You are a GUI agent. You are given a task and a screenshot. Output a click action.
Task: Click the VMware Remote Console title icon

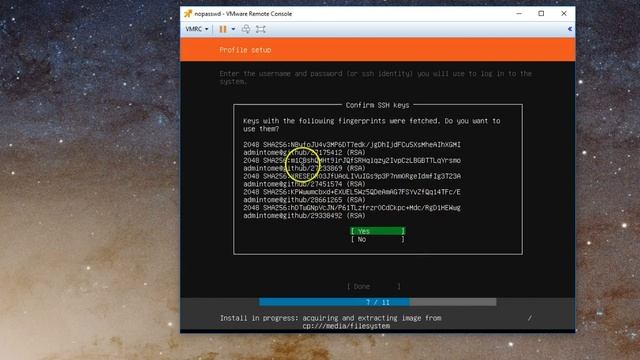188,13
